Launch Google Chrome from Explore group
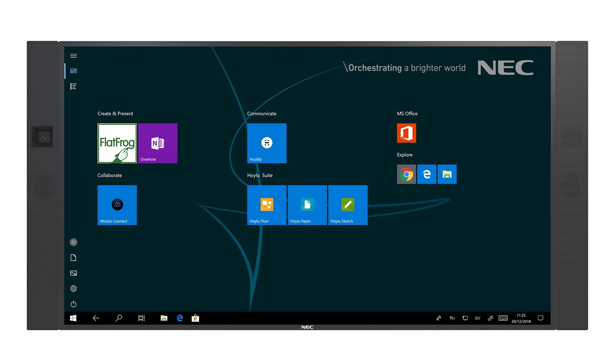 tap(406, 175)
